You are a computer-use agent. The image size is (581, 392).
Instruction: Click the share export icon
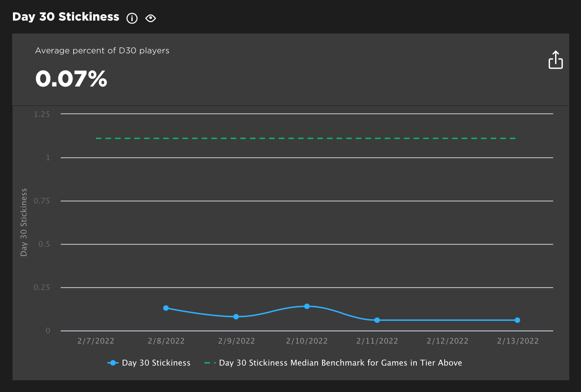point(556,60)
